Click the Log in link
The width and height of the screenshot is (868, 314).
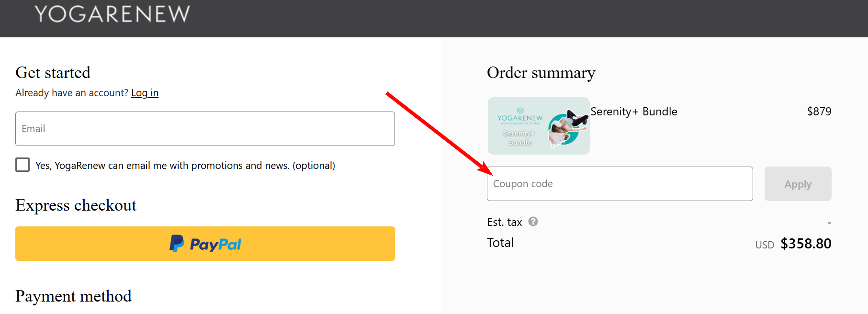[145, 92]
